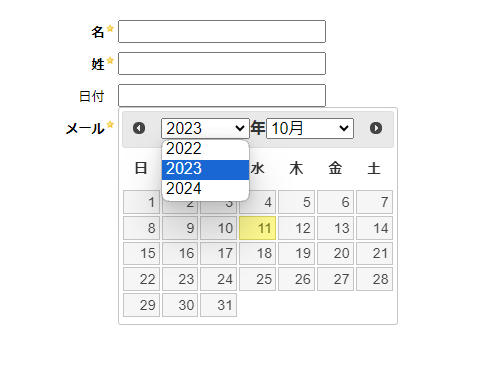The width and height of the screenshot is (500, 389).
Task: Click the 姓 last name input field
Action: 222,63
